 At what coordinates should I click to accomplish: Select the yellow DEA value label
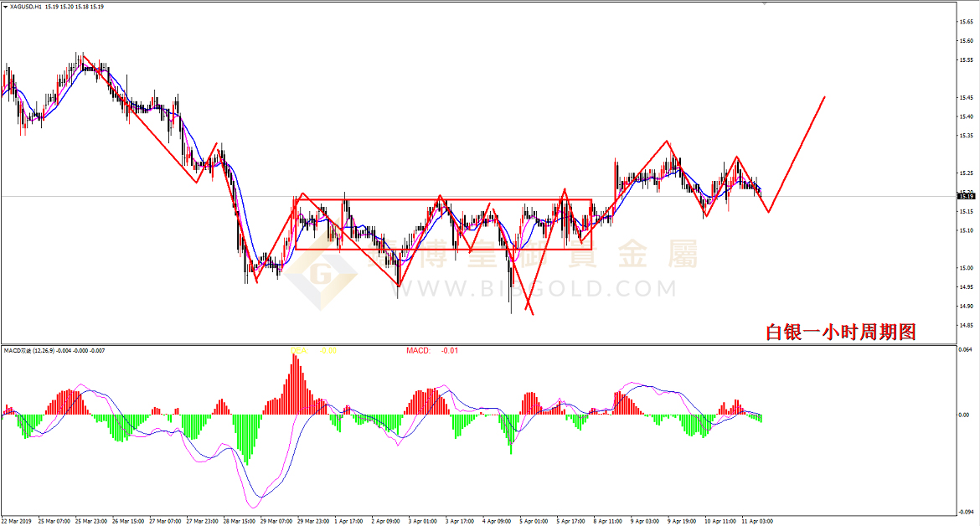point(314,350)
